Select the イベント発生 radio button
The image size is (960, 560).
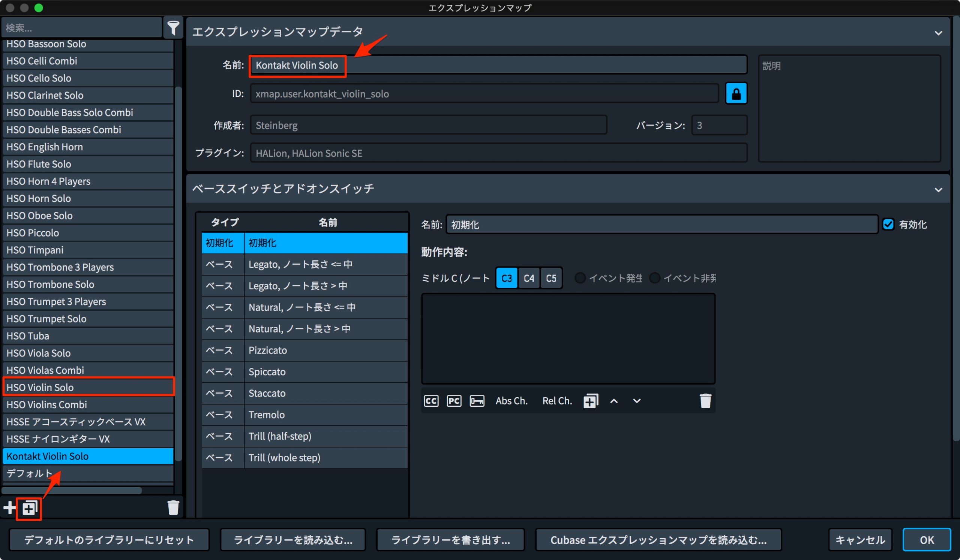tap(580, 278)
